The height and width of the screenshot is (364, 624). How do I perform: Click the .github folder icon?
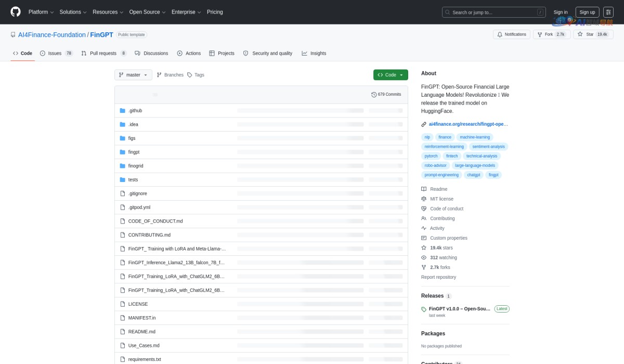click(x=123, y=111)
